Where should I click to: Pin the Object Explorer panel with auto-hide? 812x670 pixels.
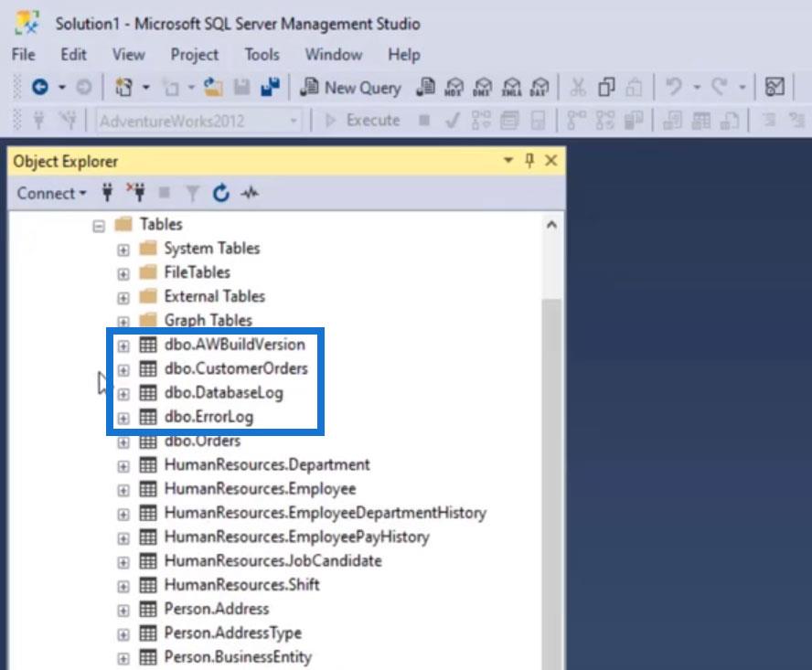(x=529, y=162)
